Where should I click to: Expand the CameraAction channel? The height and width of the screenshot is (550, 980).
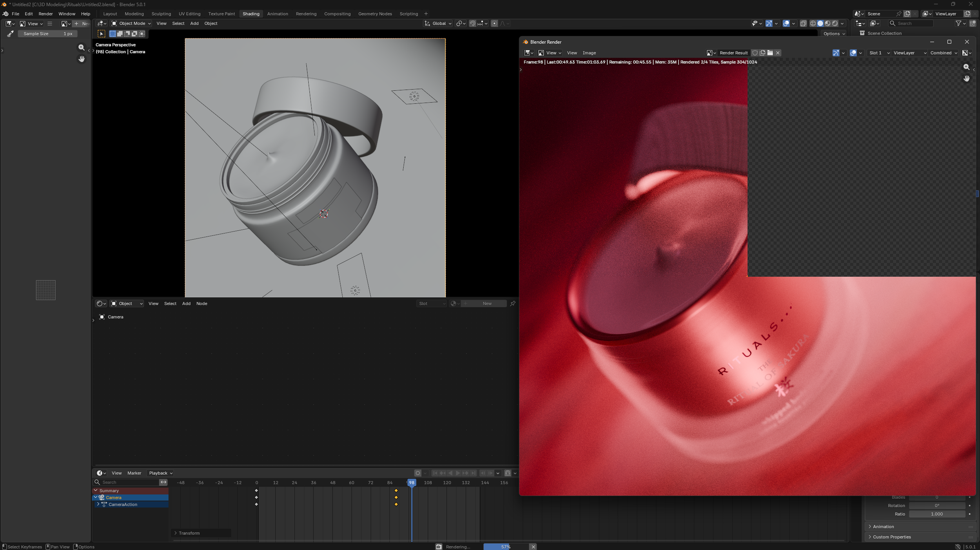click(98, 504)
